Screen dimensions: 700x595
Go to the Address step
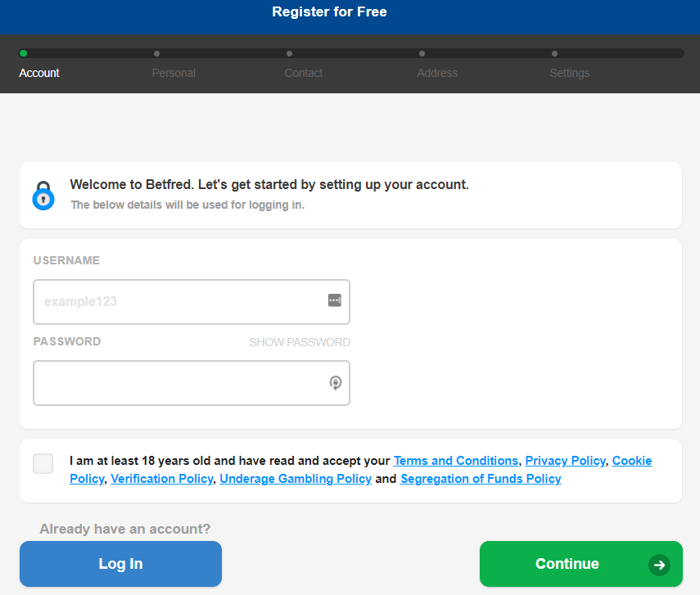click(x=437, y=73)
